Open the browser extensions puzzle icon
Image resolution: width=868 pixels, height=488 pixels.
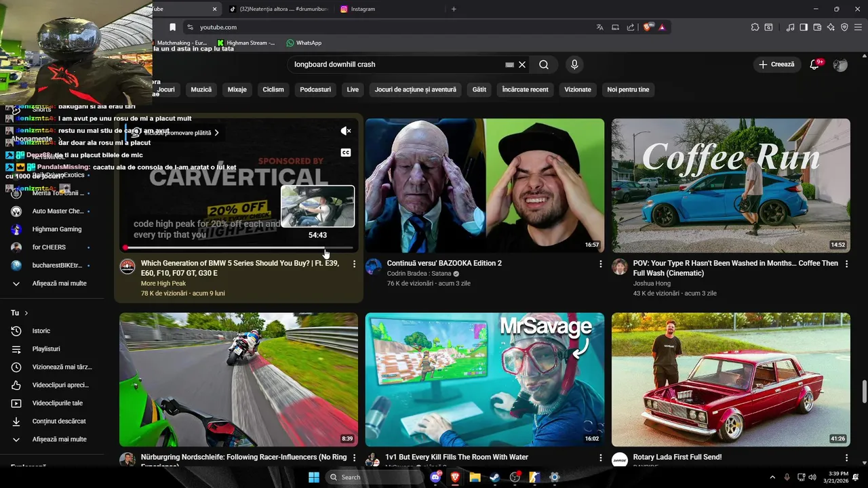755,27
